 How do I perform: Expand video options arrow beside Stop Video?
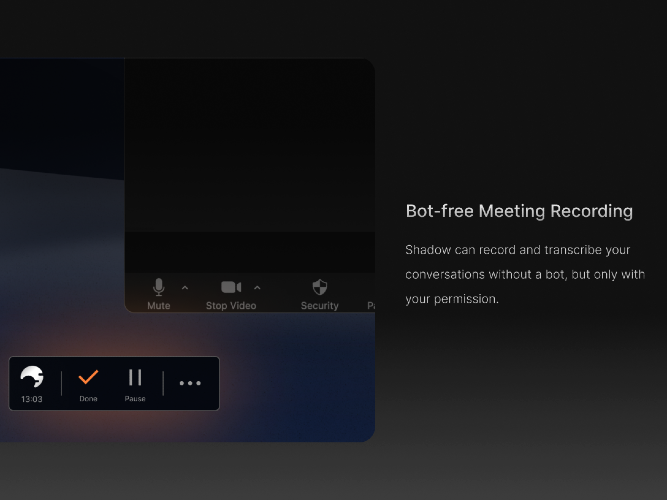pos(257,288)
